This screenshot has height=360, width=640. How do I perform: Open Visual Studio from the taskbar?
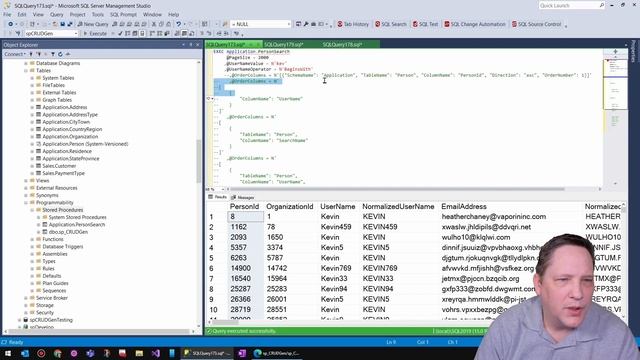click(156, 353)
